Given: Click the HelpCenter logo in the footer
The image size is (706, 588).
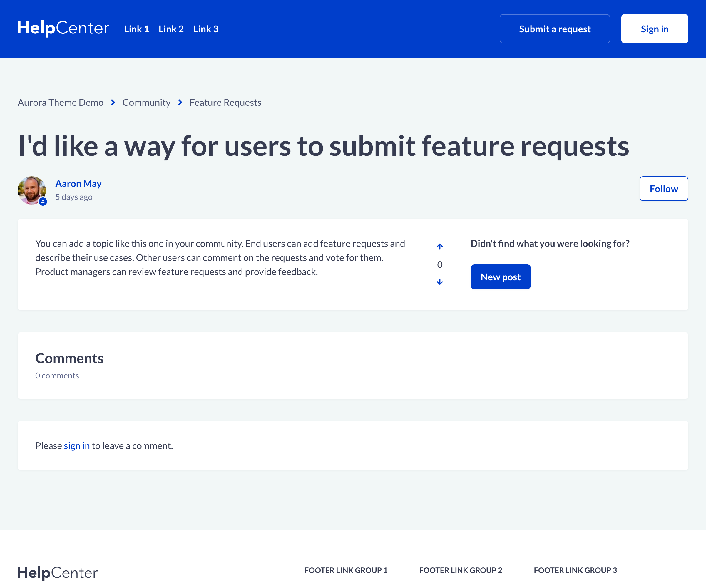Looking at the screenshot, I should coord(58,572).
